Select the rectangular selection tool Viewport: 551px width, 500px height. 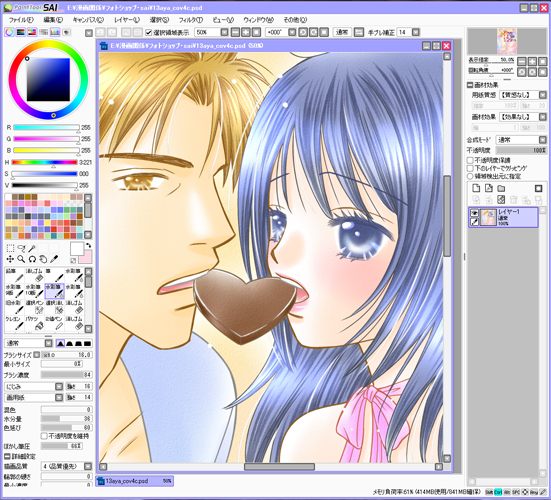point(11,248)
